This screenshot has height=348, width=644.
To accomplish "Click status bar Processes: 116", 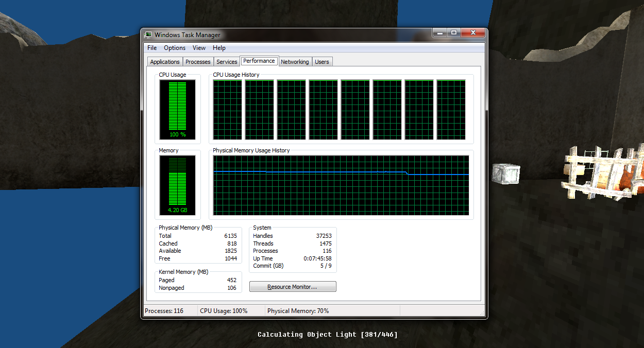I will pyautogui.click(x=164, y=311).
